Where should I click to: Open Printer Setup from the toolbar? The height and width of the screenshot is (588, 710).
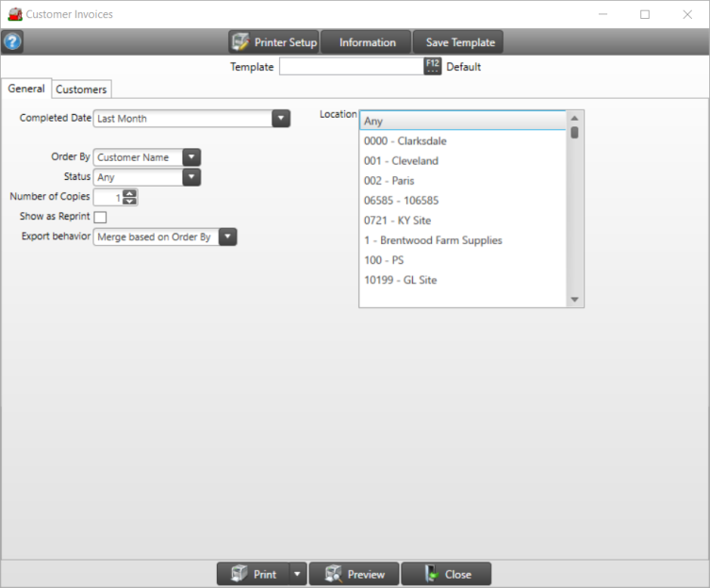(x=273, y=42)
